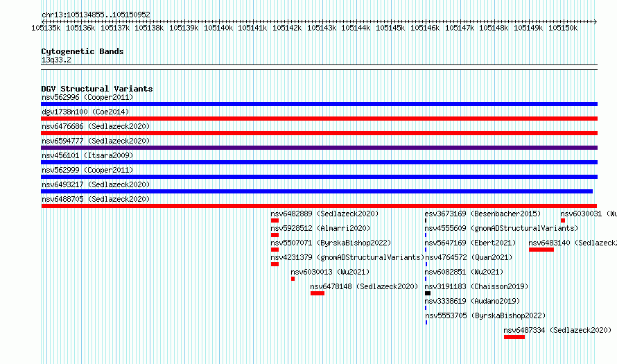Click the blue bar under nsv562996
The width and height of the screenshot is (617, 364).
tap(319, 104)
